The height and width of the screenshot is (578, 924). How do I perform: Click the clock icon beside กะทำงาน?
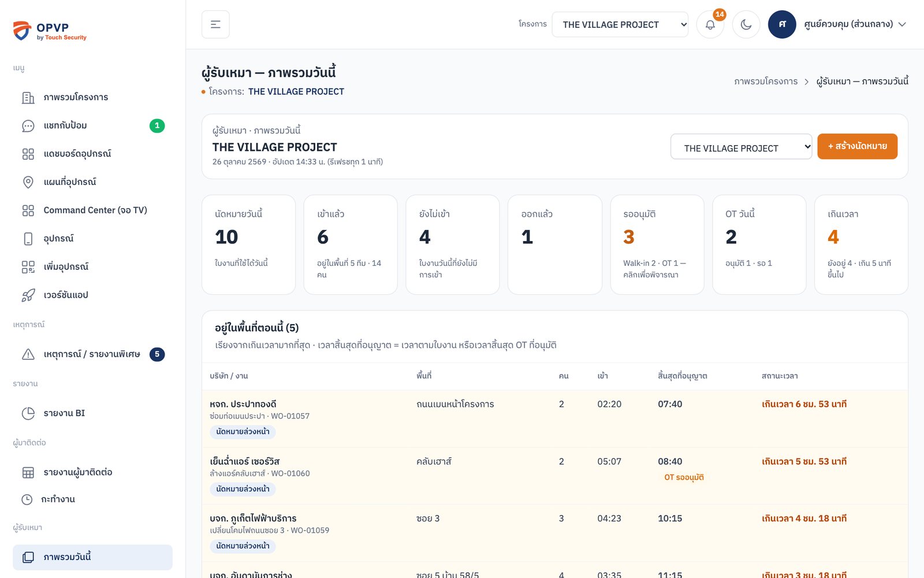coord(27,499)
